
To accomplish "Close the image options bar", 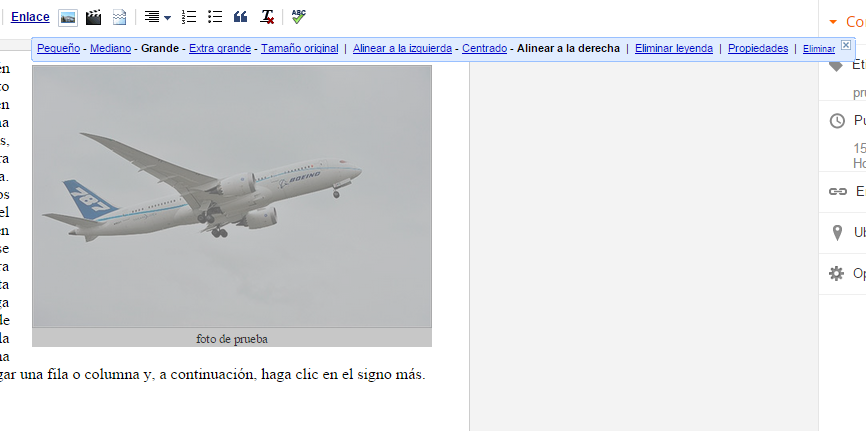I will (x=846, y=45).
